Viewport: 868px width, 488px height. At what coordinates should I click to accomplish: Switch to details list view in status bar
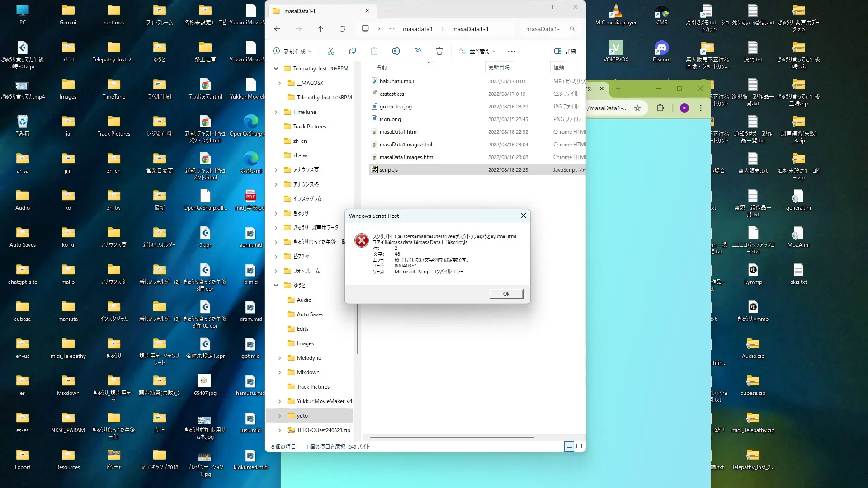pos(569,446)
